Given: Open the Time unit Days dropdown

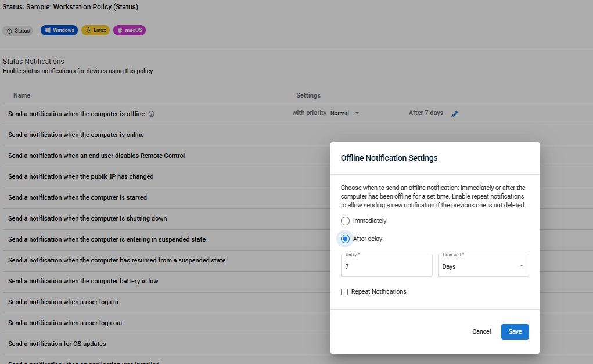Looking at the screenshot, I should 483,266.
